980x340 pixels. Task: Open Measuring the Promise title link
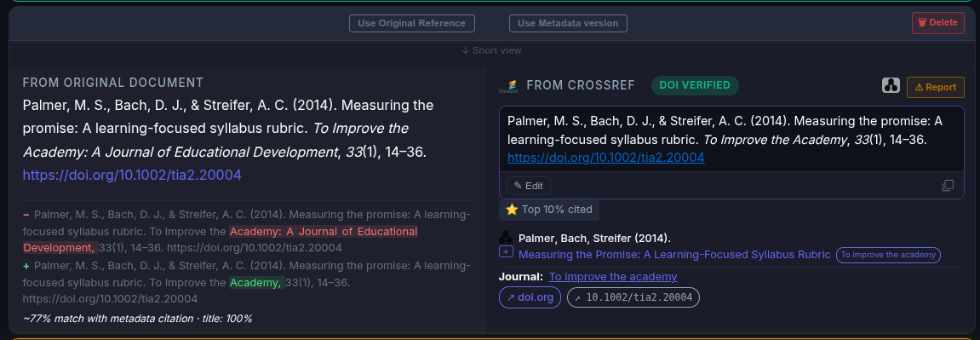(x=674, y=255)
